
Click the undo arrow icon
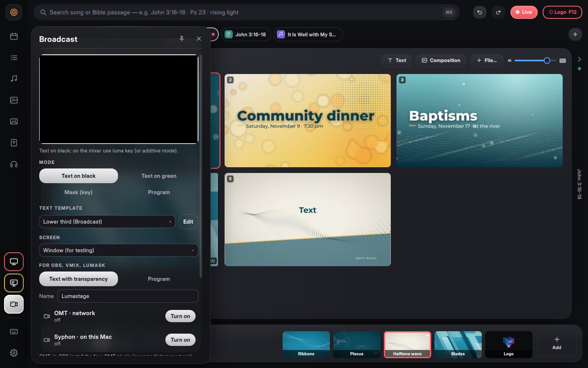point(480,12)
